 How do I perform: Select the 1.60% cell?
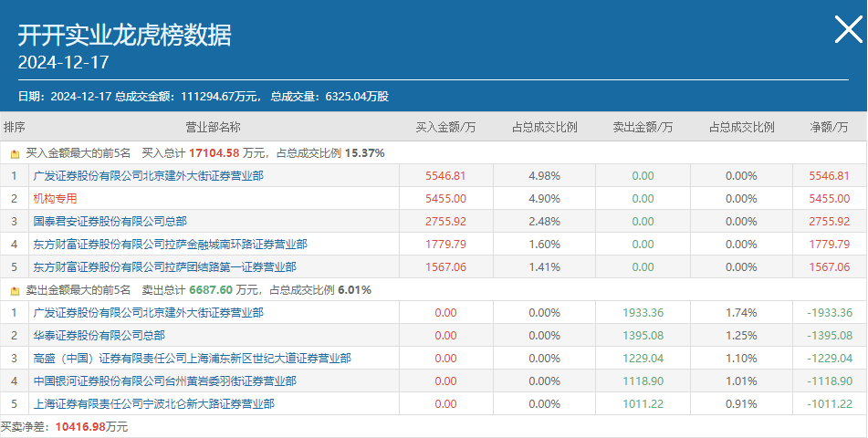[544, 245]
